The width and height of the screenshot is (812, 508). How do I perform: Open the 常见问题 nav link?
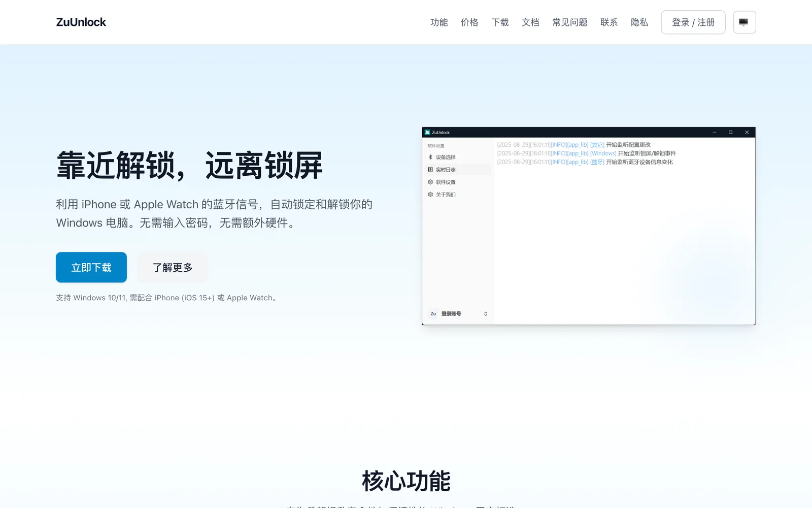tap(570, 22)
